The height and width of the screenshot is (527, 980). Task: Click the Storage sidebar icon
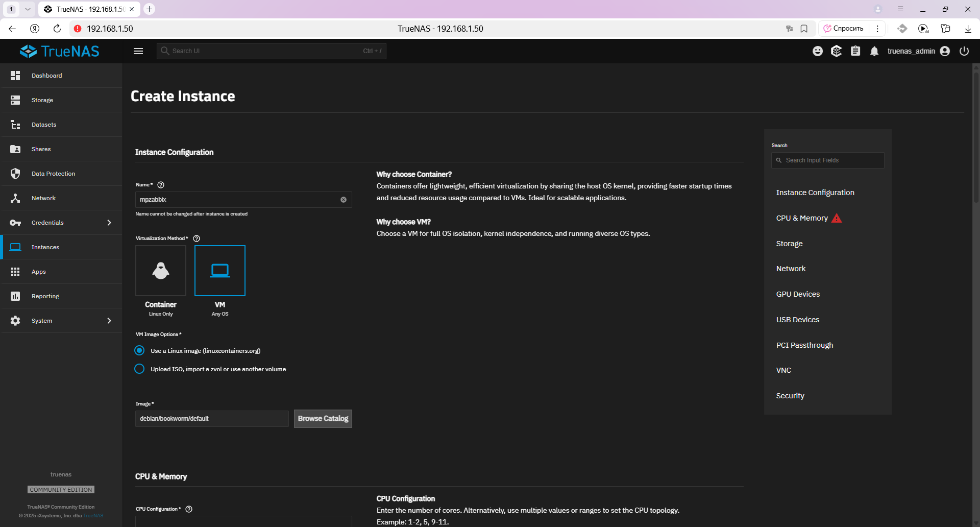click(15, 100)
